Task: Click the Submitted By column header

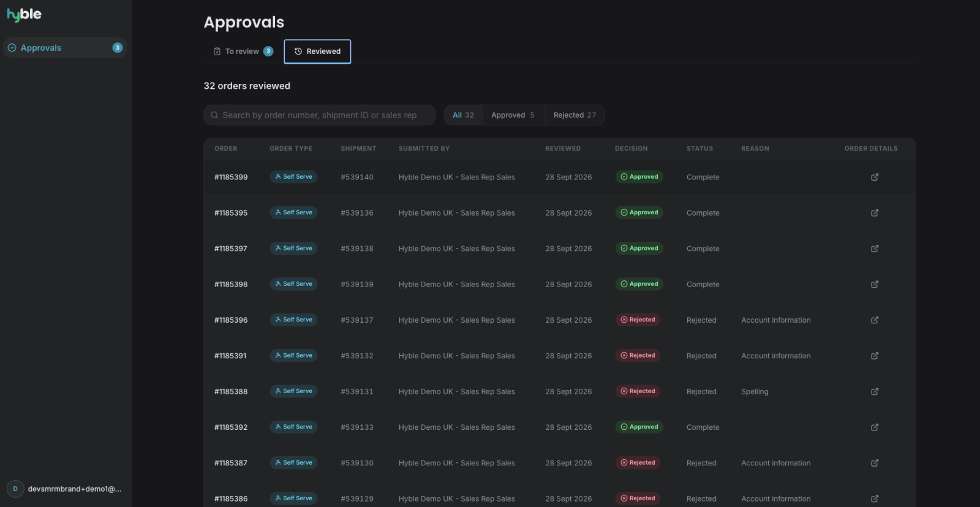Action: (424, 149)
